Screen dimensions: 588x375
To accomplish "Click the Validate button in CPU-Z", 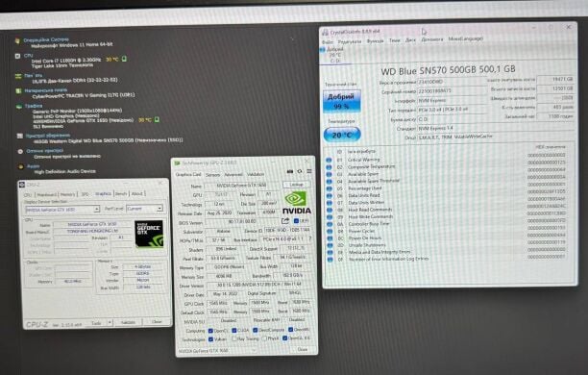I will tap(128, 322).
